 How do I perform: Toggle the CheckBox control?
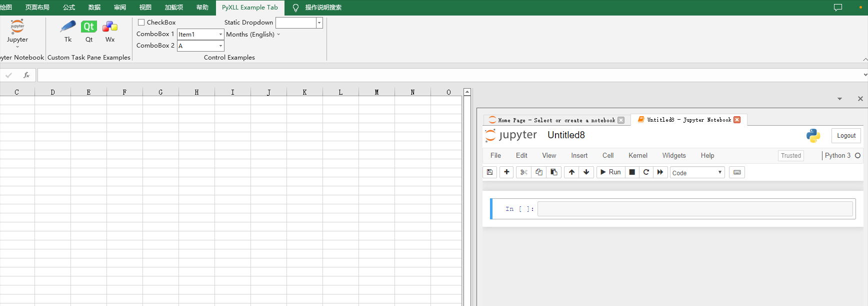click(141, 23)
